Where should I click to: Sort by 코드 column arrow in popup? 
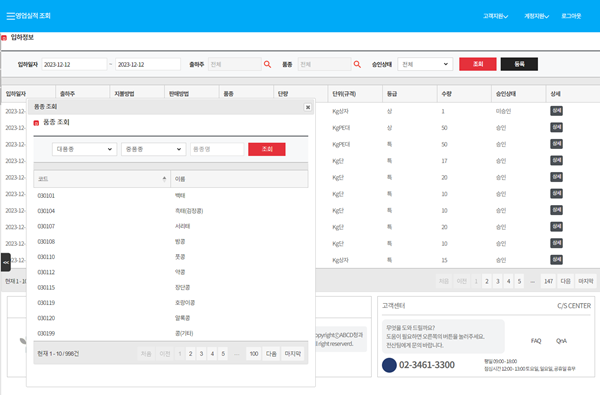(164, 179)
